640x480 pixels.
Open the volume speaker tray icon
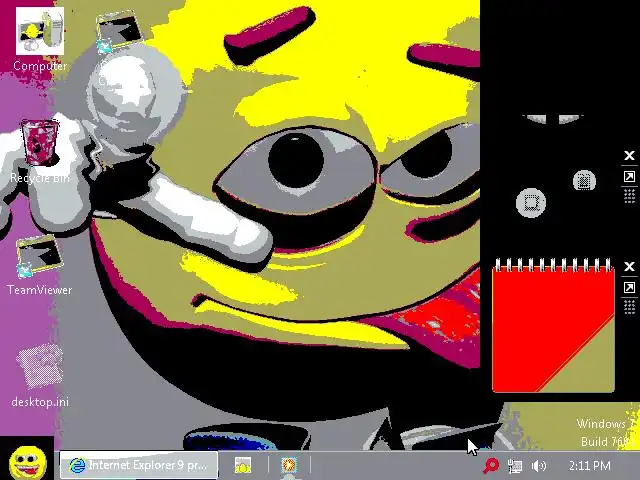tap(539, 466)
